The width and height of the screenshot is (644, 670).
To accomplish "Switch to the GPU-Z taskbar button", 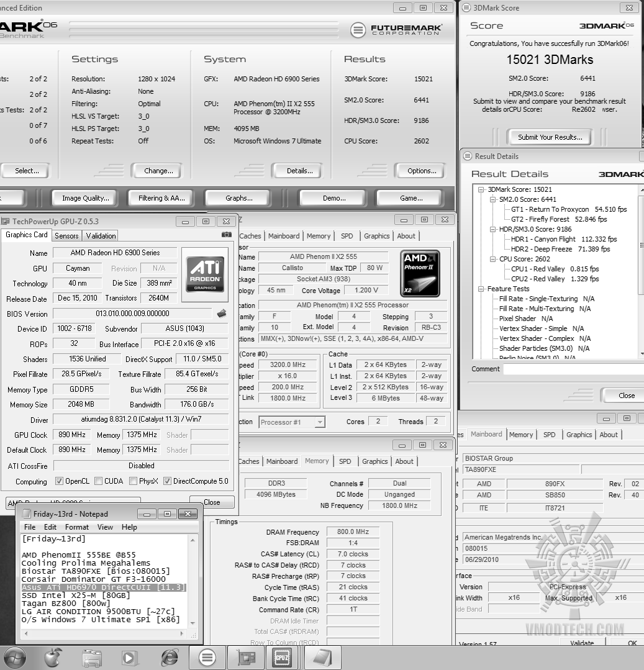I will coord(247,658).
